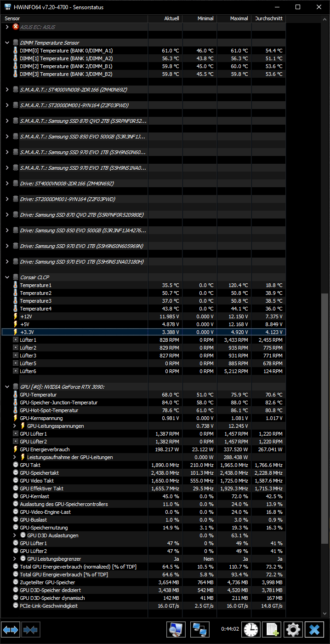Screen dimensions: 330x644
Task: Collapse the DIMM Temperature Sensor group
Action: [7, 43]
